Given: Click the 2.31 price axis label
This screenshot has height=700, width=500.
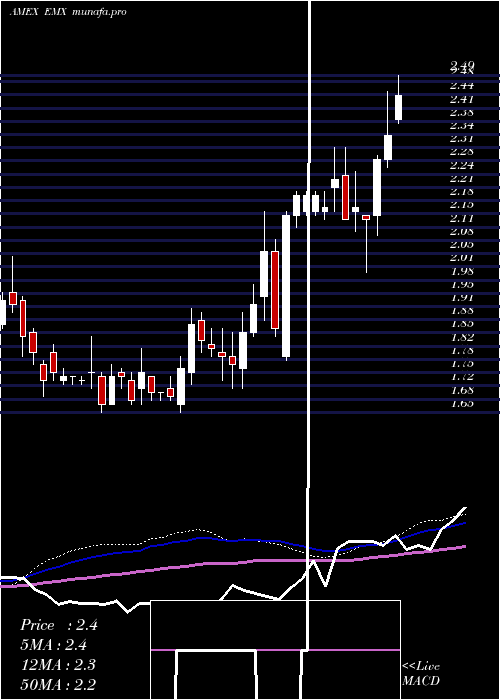Looking at the screenshot, I should click(x=462, y=138).
